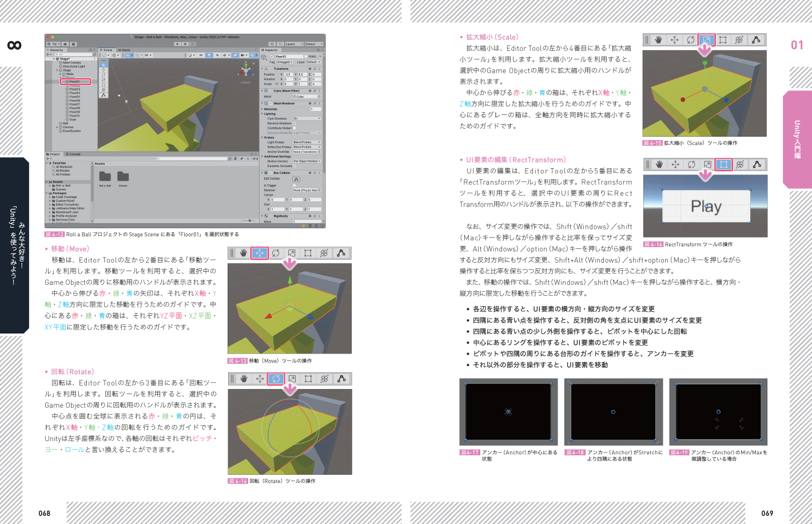Click the Step button in Unity toolbar
The width and height of the screenshot is (812, 524).
pos(193,44)
